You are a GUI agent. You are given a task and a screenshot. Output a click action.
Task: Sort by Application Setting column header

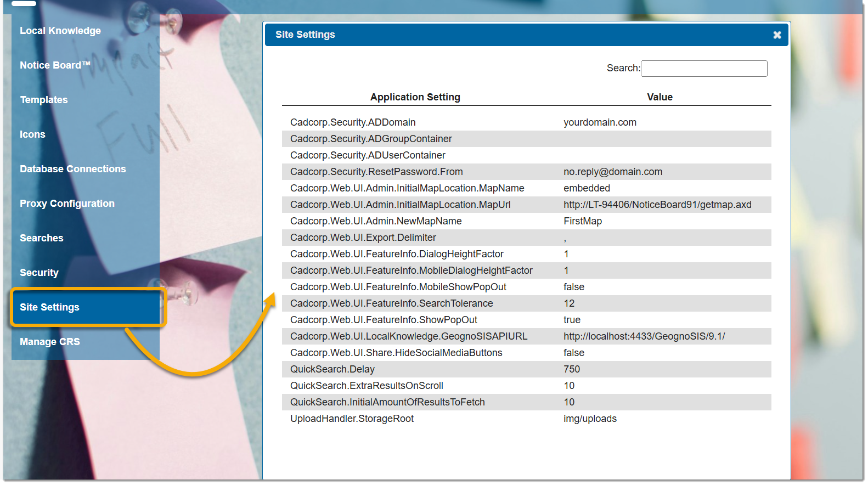415,97
